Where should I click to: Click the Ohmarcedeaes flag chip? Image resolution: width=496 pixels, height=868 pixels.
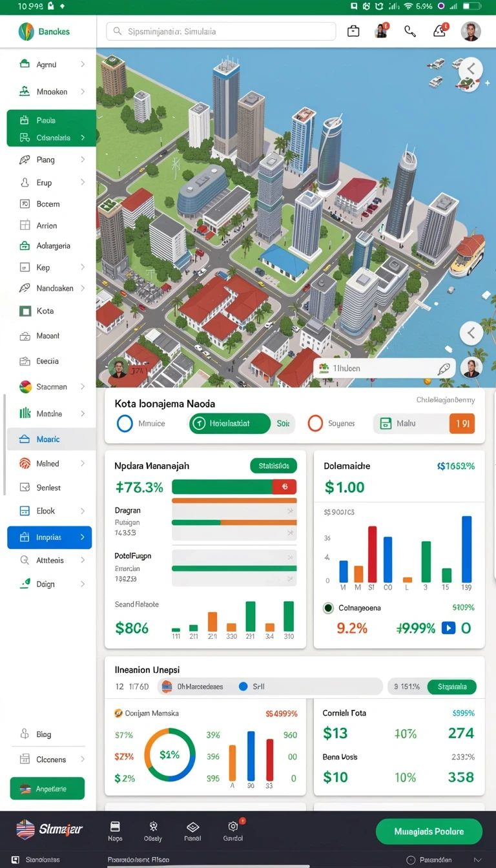pos(194,687)
